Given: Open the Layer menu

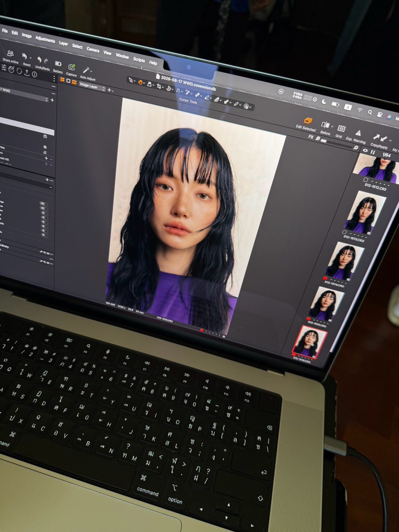Looking at the screenshot, I should point(63,43).
